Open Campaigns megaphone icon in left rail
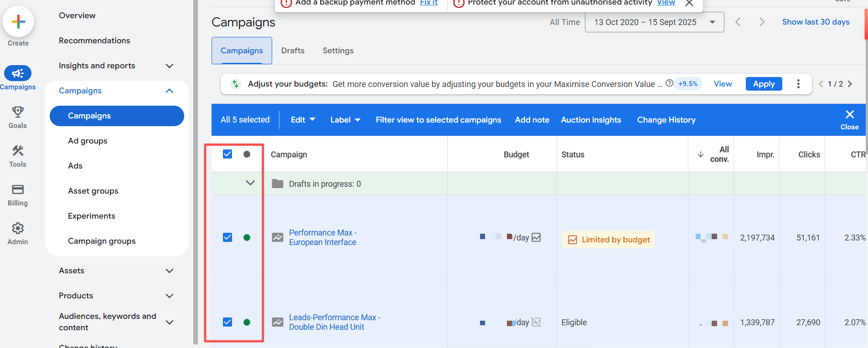 pyautogui.click(x=18, y=73)
